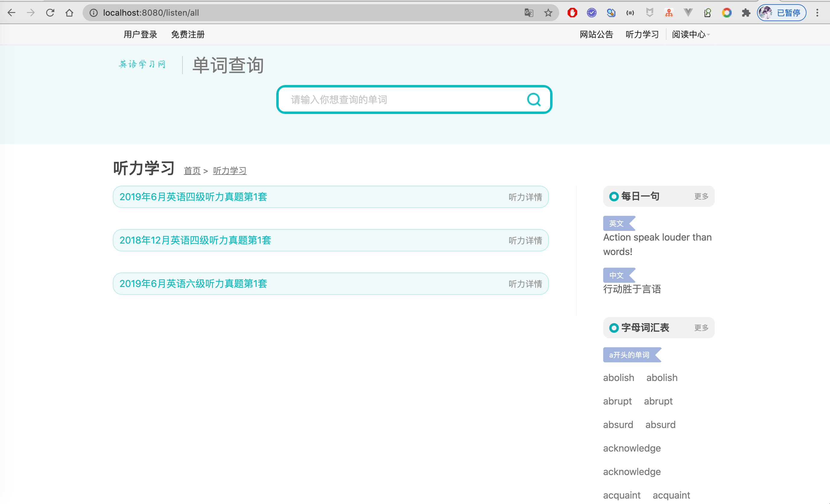
Task: Select 听力学习 in top navigation
Action: point(642,34)
